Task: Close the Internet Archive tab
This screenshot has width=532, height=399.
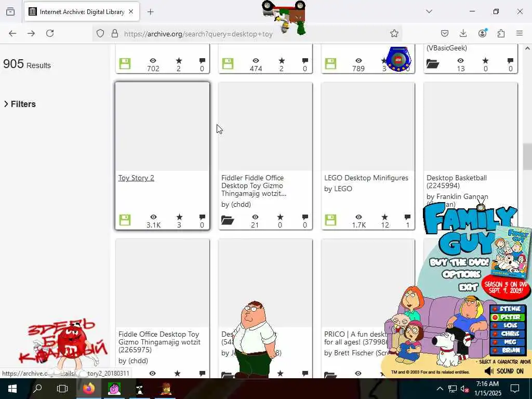Action: pos(131,11)
